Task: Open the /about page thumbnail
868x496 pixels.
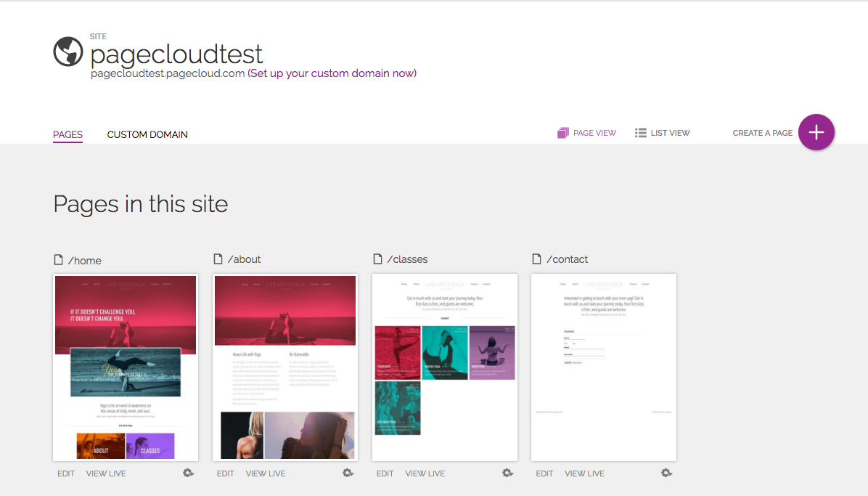Action: (x=285, y=367)
